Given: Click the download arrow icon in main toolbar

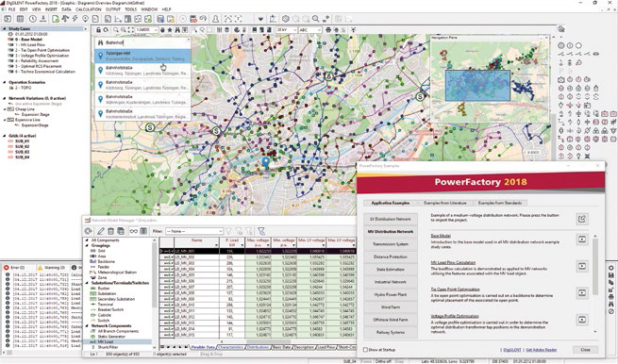Looking at the screenshot, I should (x=43, y=19).
